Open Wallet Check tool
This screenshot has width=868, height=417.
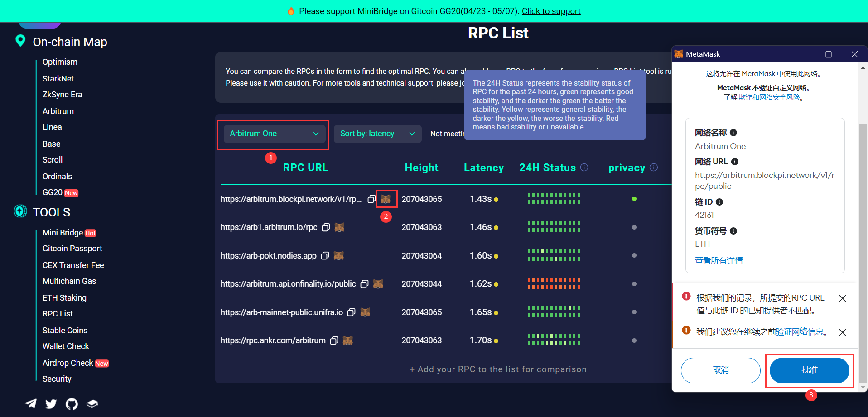[x=66, y=346]
